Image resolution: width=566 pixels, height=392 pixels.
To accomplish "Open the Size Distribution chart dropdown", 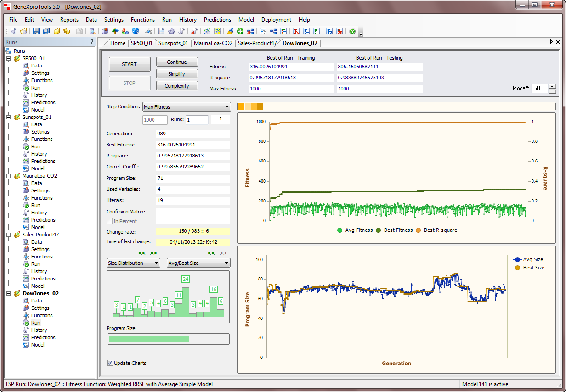I will click(133, 263).
